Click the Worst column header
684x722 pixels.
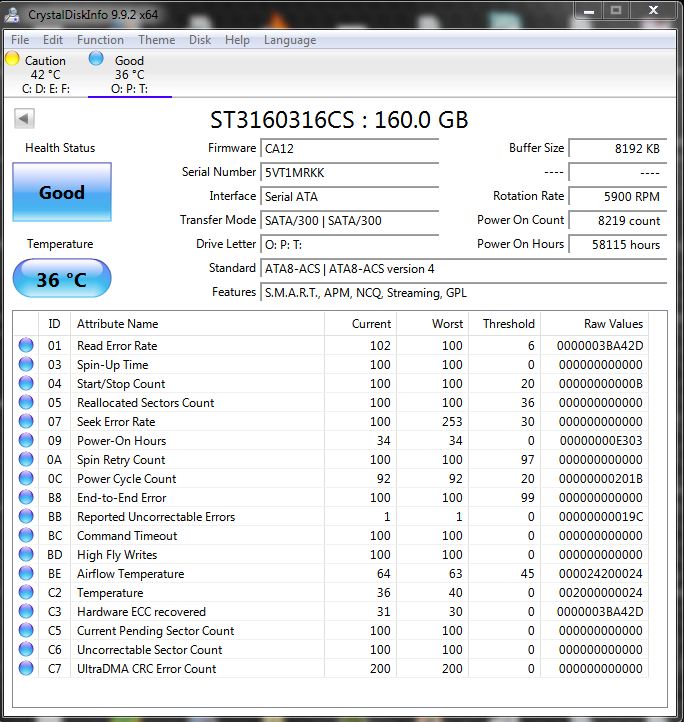pos(432,324)
